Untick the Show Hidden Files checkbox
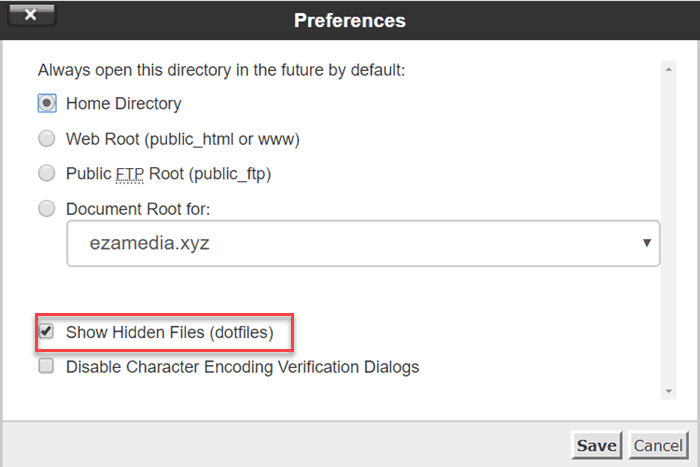The height and width of the screenshot is (467, 700). (x=46, y=331)
